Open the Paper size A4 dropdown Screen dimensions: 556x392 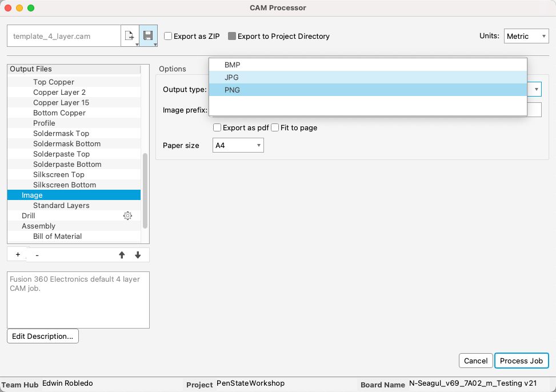tap(238, 146)
